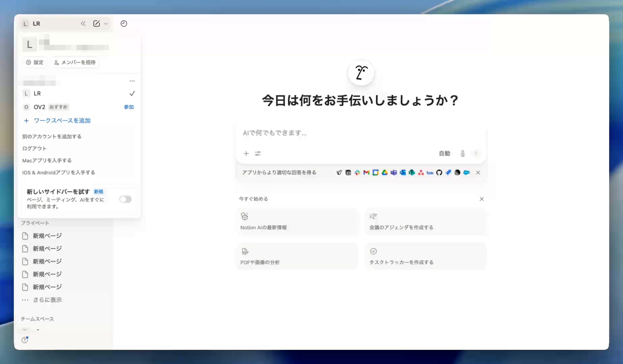The image size is (623, 364).
Task: Create a new page with the compose icon
Action: [96, 24]
